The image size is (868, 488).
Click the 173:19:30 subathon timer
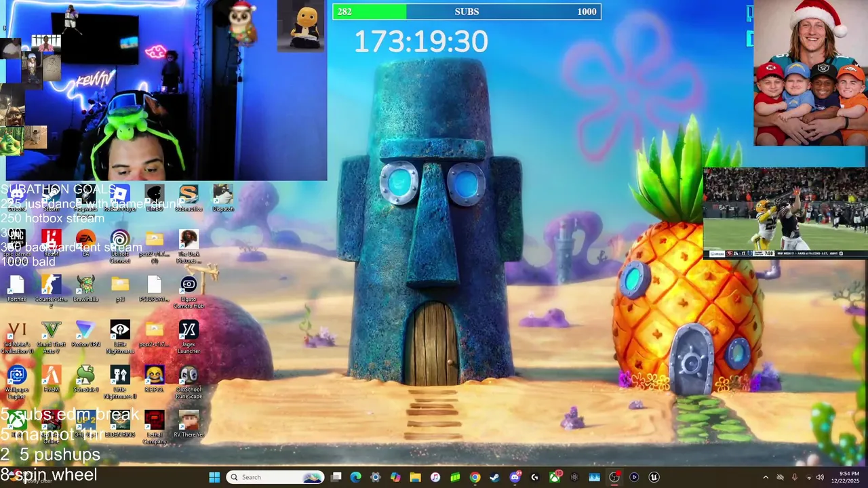[x=421, y=42]
